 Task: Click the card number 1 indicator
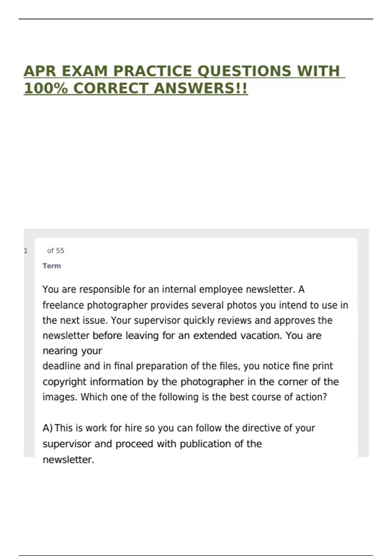pyautogui.click(x=26, y=251)
